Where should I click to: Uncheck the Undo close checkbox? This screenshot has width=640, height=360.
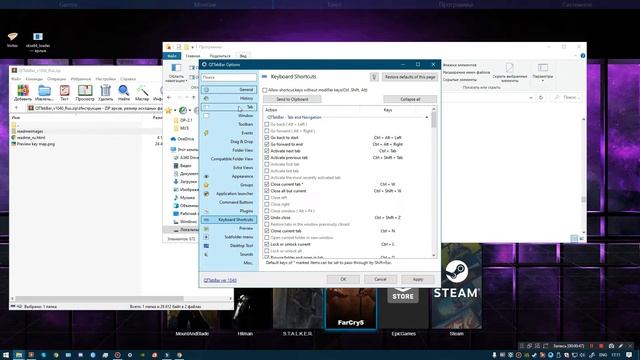(x=267, y=218)
